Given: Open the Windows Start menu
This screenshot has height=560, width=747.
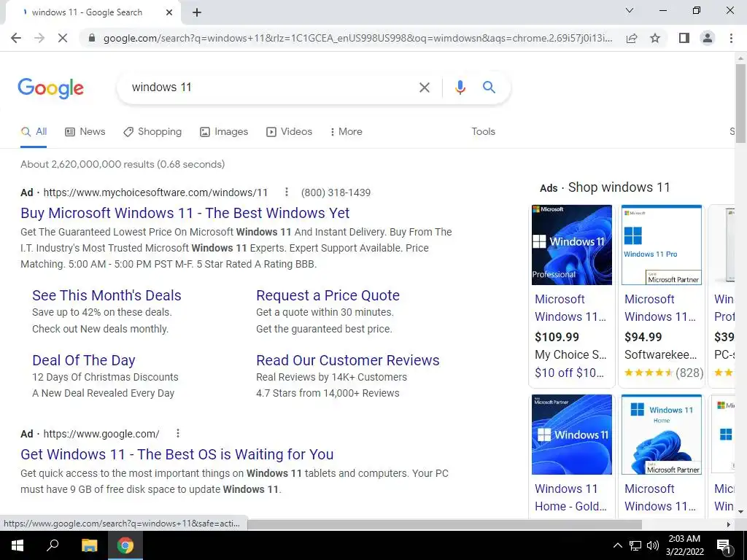Looking at the screenshot, I should point(18,545).
